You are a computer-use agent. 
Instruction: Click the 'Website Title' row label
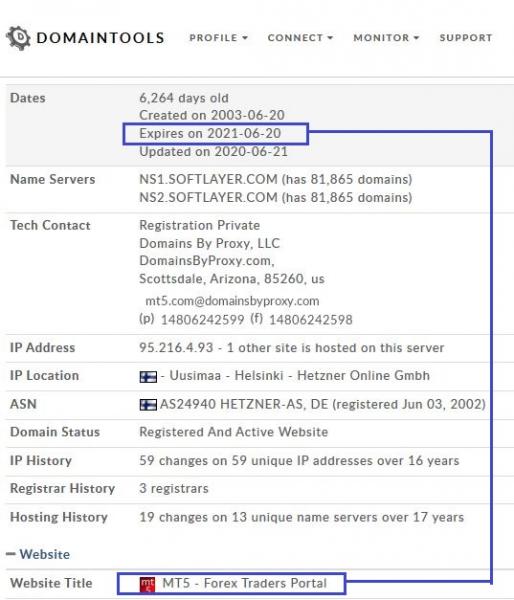coord(51,583)
